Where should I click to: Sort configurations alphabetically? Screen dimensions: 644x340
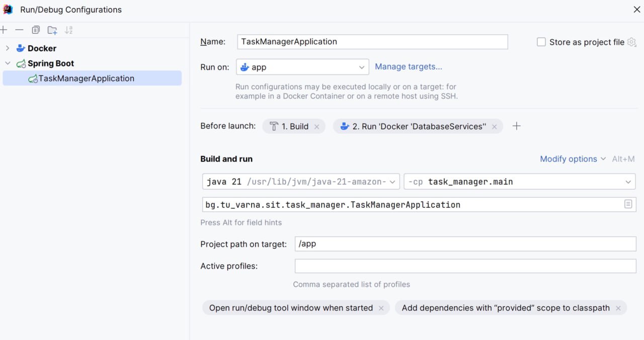[x=69, y=30]
